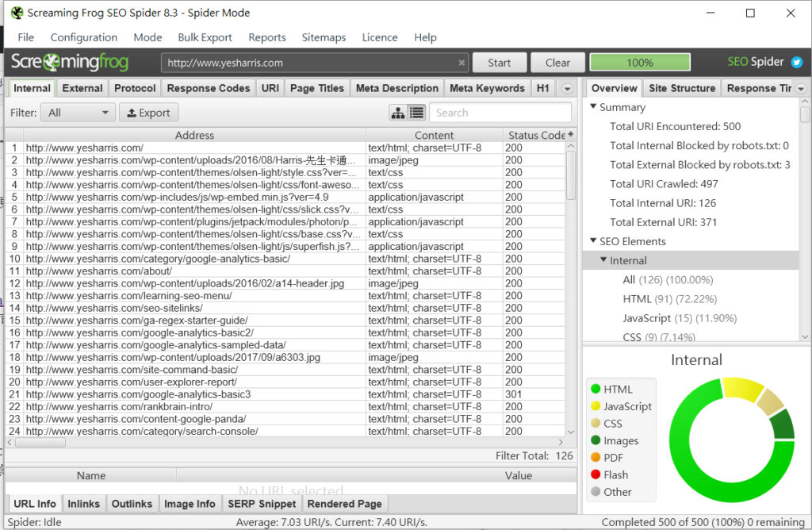Click the PDF orange legend swatch
Viewport: 812px width, 530px height.
(596, 457)
